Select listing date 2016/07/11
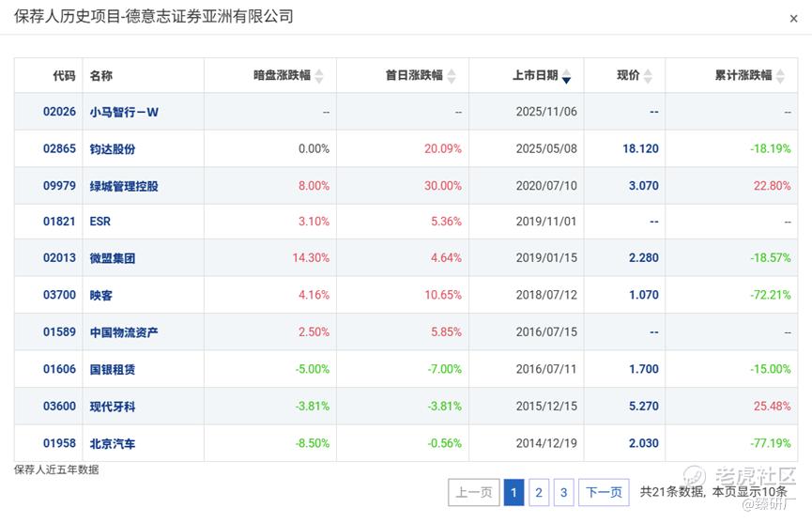This screenshot has height=523, width=812. click(x=546, y=369)
